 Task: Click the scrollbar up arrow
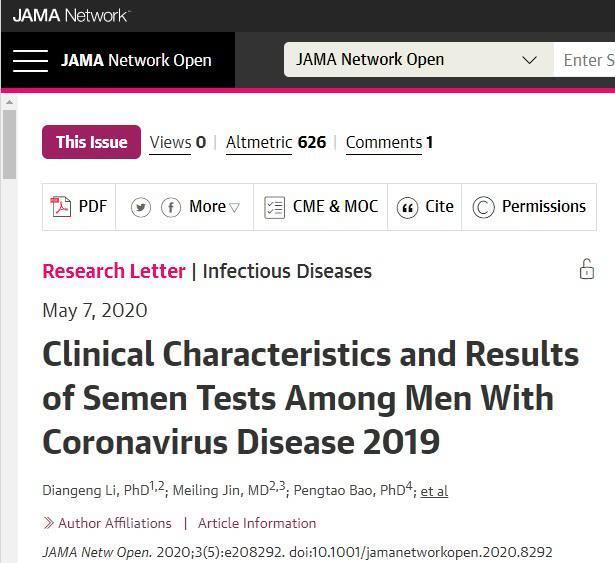9,102
